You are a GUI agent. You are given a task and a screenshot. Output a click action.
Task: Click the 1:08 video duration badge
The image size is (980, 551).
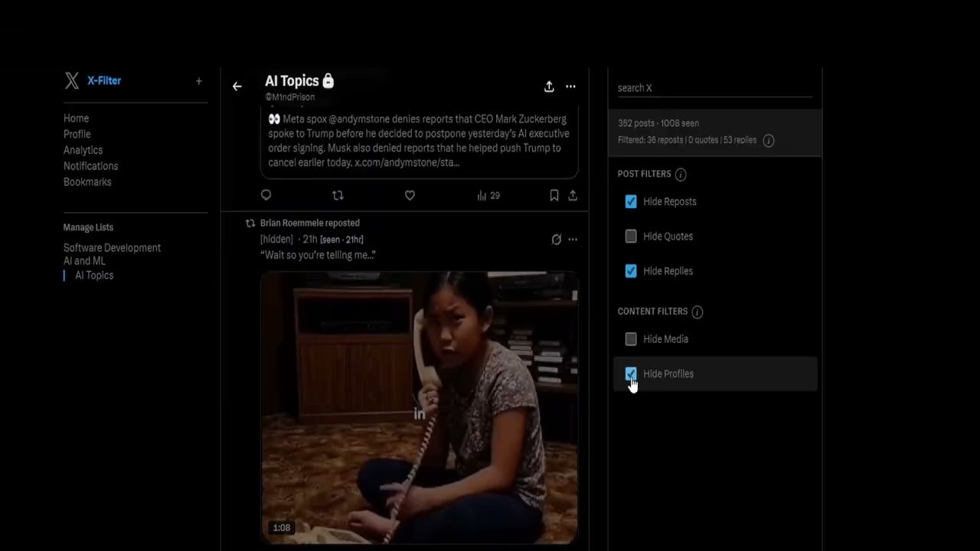click(x=282, y=528)
